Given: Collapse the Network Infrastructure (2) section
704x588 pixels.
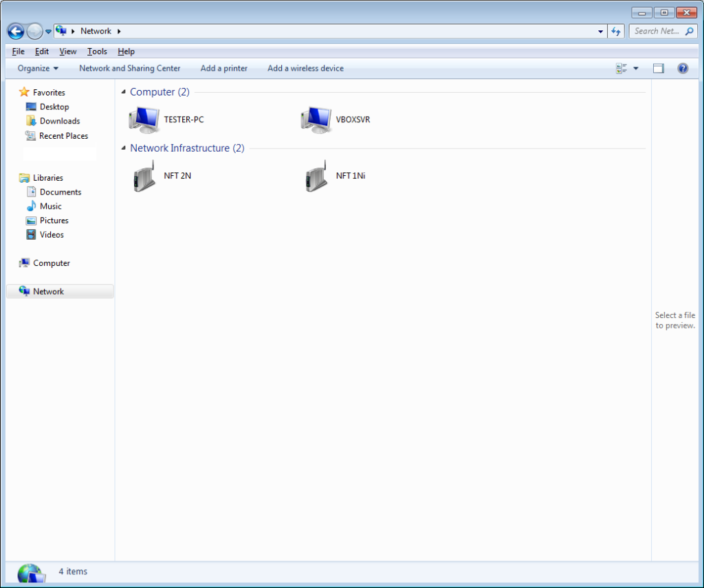Looking at the screenshot, I should point(123,148).
